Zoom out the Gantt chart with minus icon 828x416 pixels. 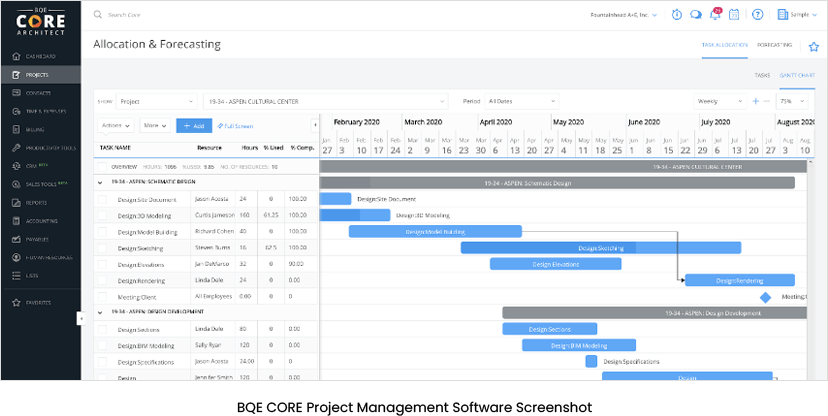(767, 101)
